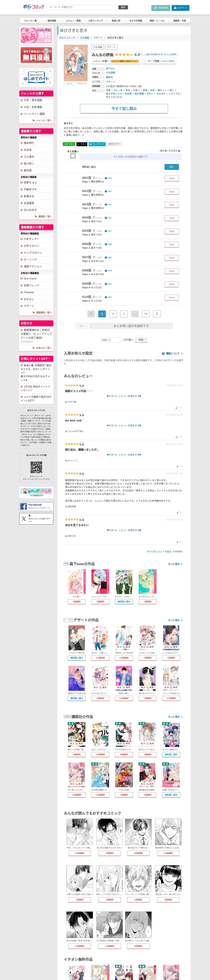Expand spoiler review under du bist sub
The width and height of the screenshot is (210, 980).
[x=124, y=425]
